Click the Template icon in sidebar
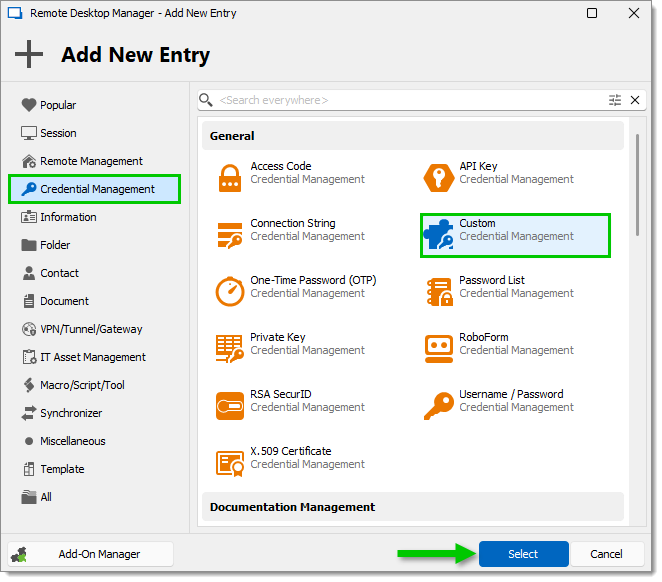662x582 pixels. pyautogui.click(x=29, y=469)
